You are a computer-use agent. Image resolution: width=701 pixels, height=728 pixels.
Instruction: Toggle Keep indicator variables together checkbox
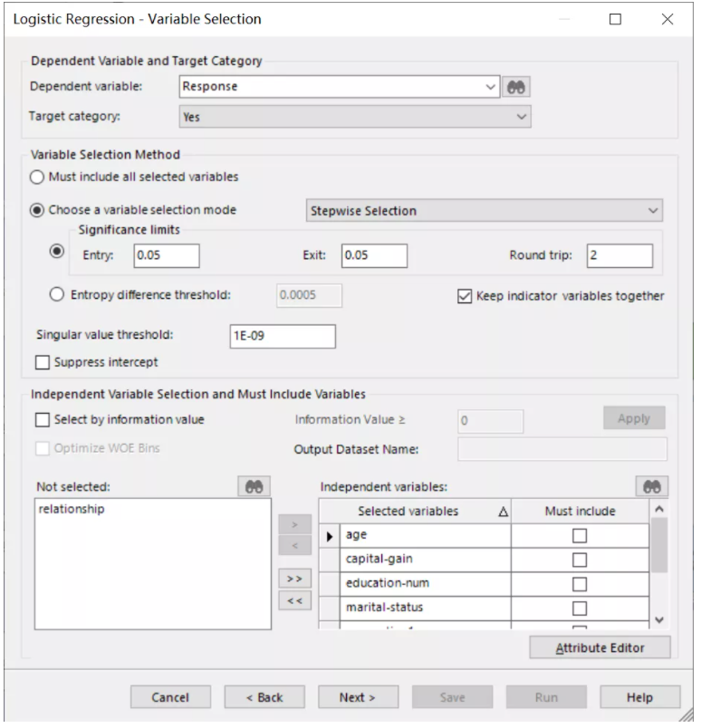click(466, 298)
